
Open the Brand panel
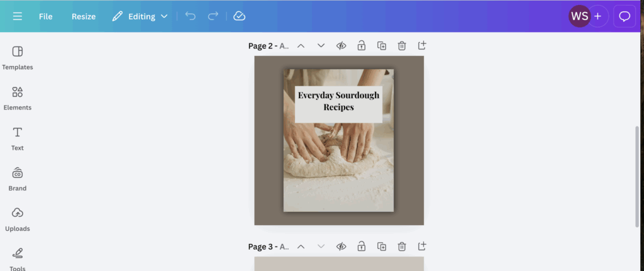[17, 179]
